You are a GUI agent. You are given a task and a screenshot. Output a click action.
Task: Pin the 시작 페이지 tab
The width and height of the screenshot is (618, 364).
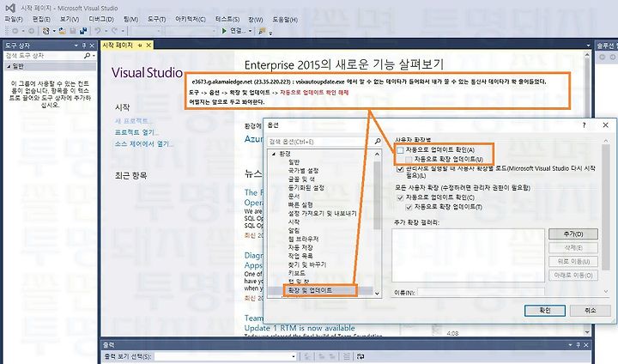click(x=140, y=45)
